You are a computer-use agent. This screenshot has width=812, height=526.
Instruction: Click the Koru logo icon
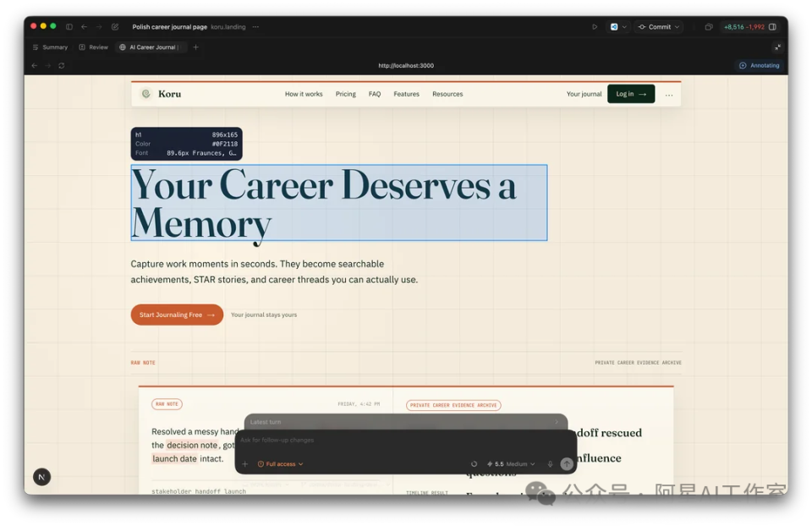click(146, 94)
